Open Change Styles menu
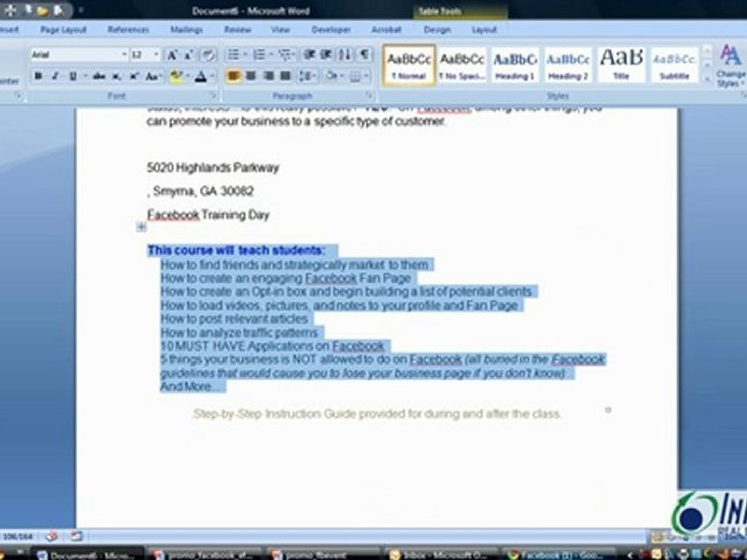 pyautogui.click(x=730, y=66)
